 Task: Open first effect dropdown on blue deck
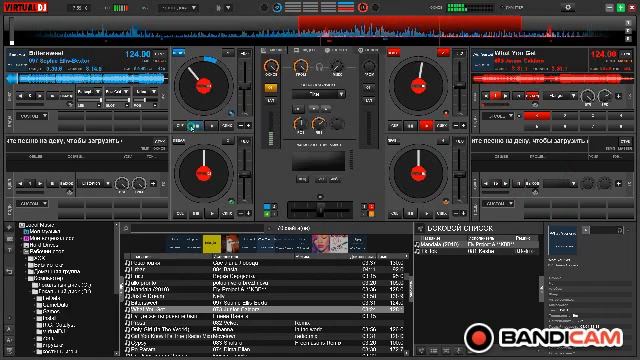pyautogui.click(x=89, y=92)
